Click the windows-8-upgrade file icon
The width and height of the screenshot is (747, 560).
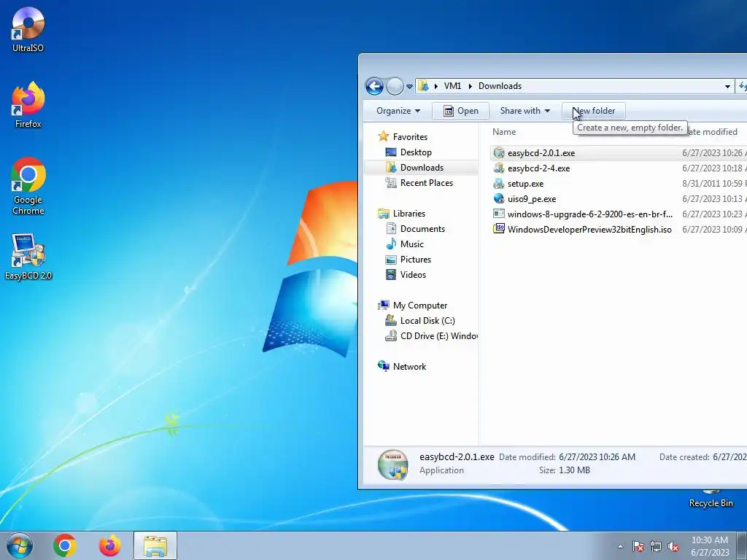(x=499, y=214)
